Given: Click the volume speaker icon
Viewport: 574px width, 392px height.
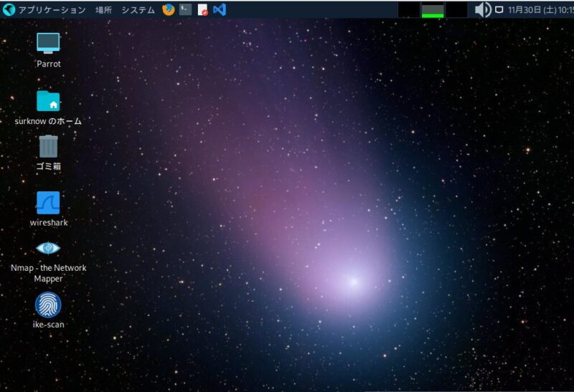Looking at the screenshot, I should pos(483,9).
